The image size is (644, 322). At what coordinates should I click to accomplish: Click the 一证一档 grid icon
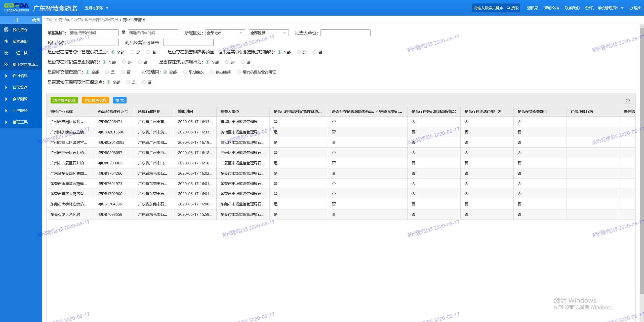(x=7, y=53)
